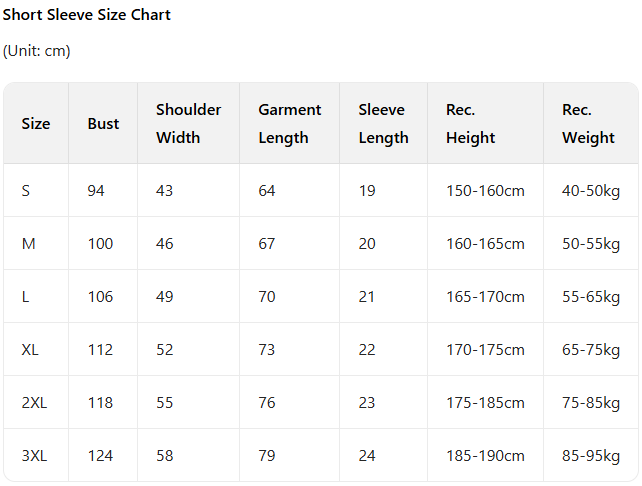Select the Sleeve Length header cell
This screenshot has width=642, height=486.
pyautogui.click(x=383, y=124)
